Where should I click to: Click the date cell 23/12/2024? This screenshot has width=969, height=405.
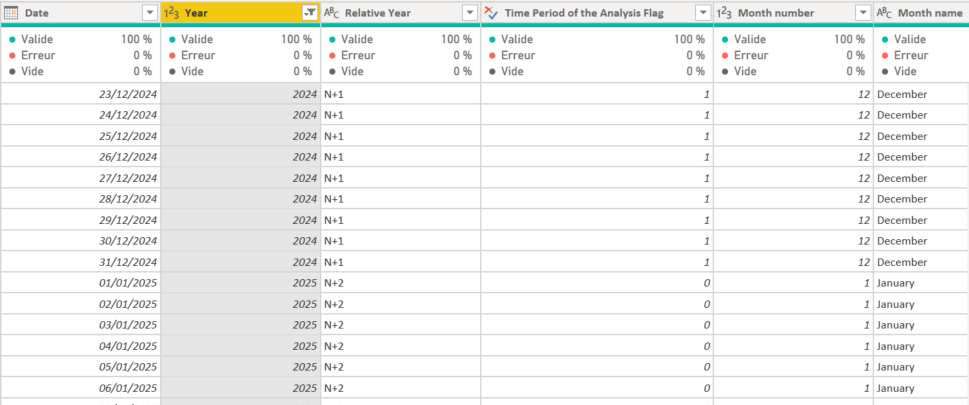[x=80, y=95]
